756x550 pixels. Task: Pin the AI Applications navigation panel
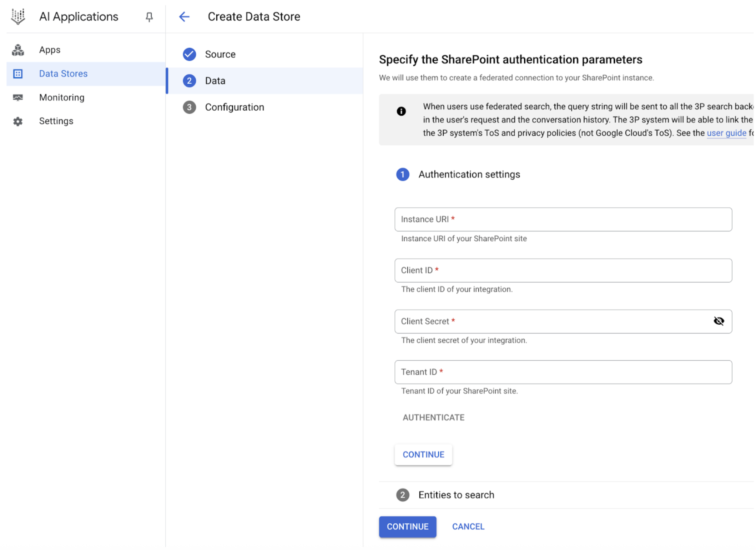[x=149, y=17]
